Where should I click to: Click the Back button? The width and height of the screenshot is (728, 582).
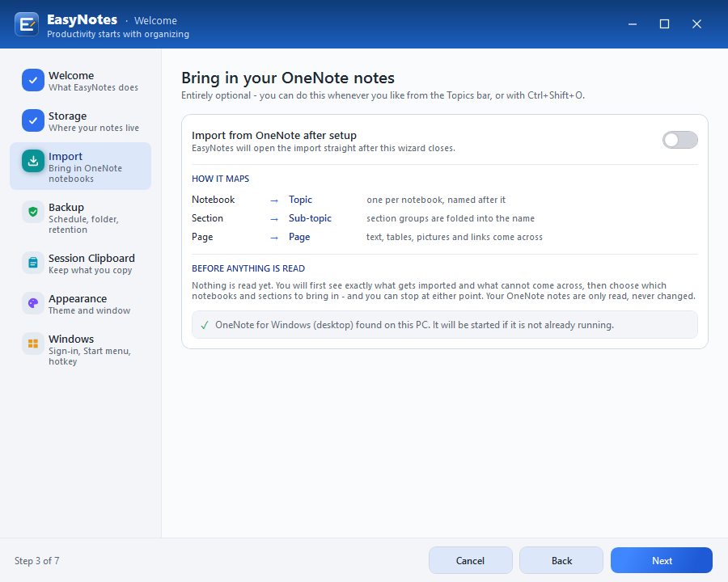coord(561,561)
